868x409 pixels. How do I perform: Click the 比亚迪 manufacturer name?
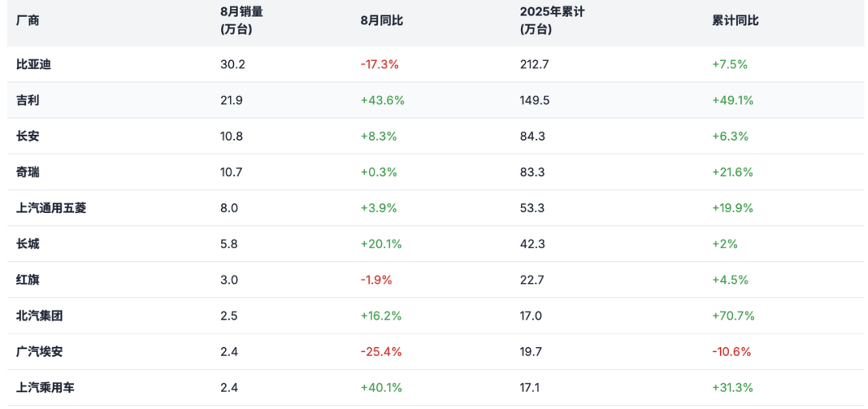[33, 64]
